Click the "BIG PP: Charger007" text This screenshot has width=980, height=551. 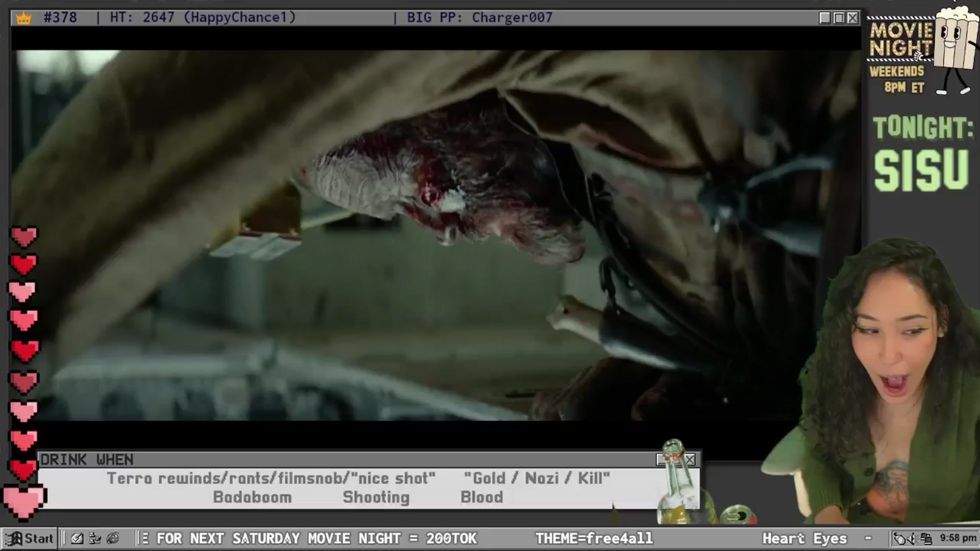pyautogui.click(x=479, y=17)
